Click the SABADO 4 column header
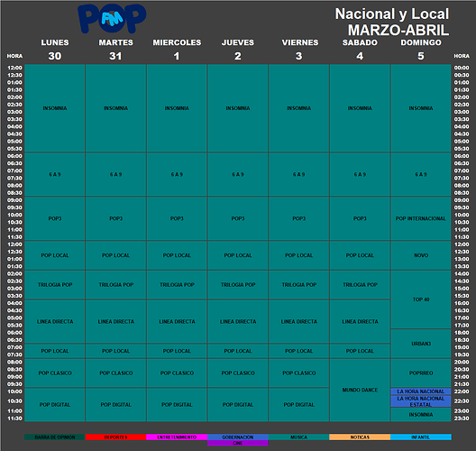Viewport: 476px width, 451px height. [x=360, y=50]
